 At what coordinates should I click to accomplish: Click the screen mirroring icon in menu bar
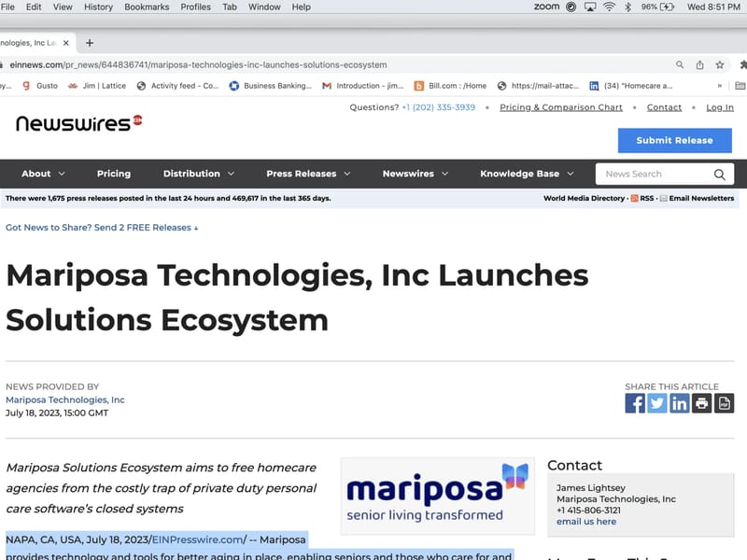click(590, 7)
